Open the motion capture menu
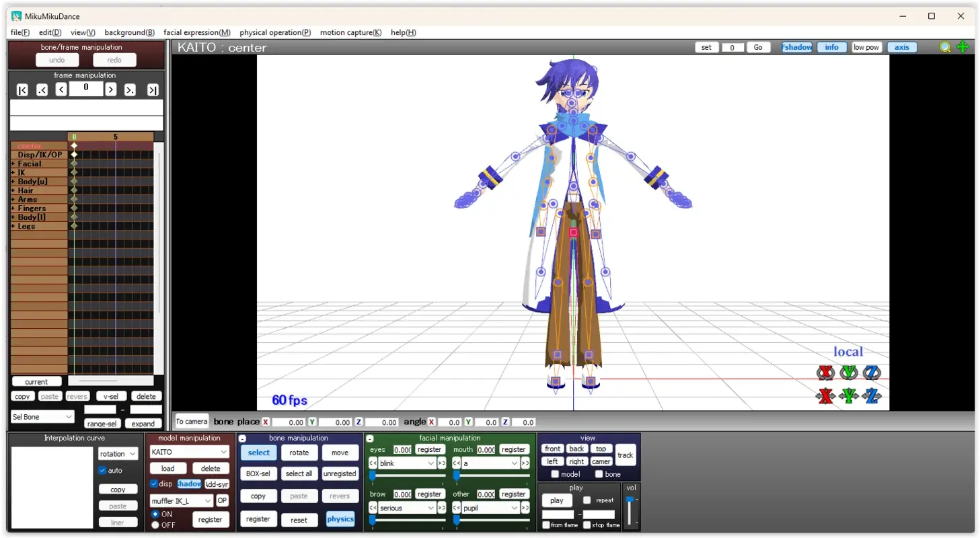This screenshot has height=538, width=980. point(350,32)
